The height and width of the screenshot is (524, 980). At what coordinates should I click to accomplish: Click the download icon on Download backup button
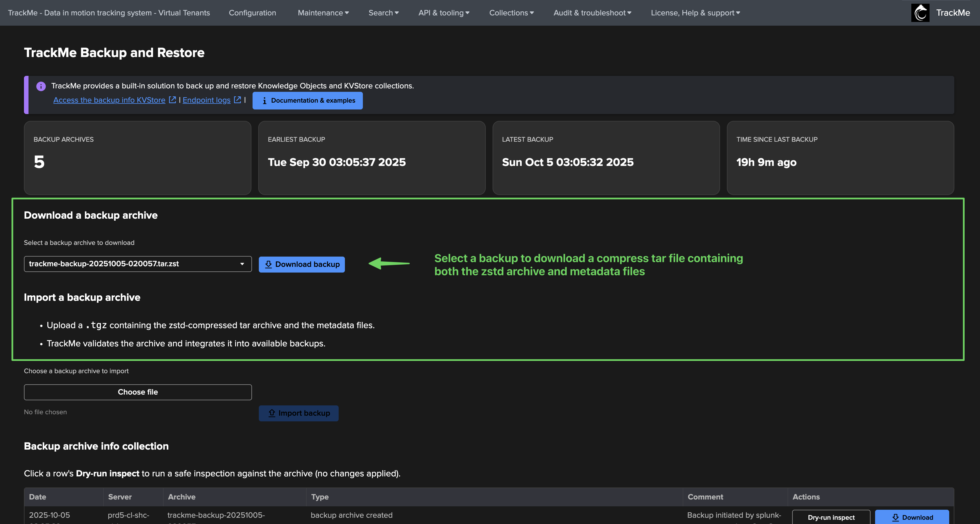tap(269, 265)
